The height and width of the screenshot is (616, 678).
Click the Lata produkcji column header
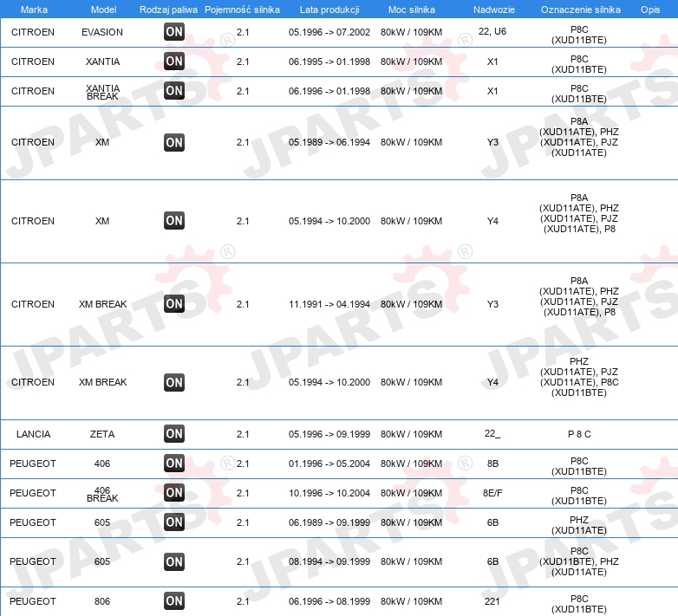(x=329, y=10)
